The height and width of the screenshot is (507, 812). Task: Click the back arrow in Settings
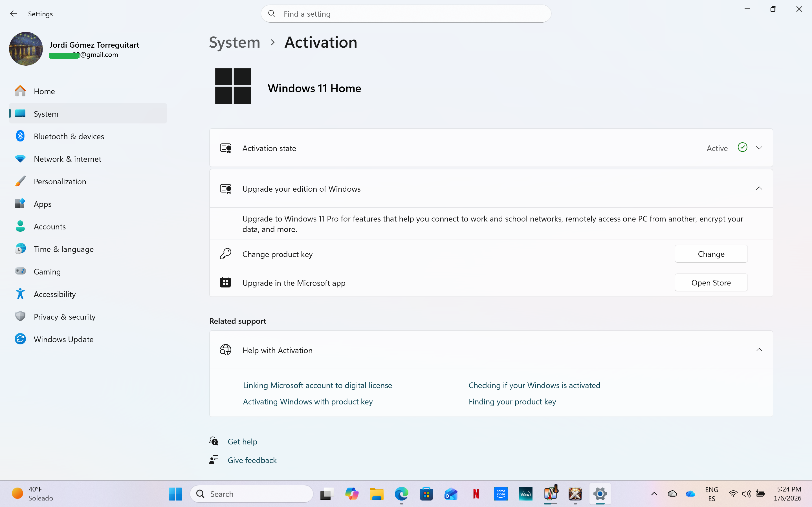tap(14, 14)
